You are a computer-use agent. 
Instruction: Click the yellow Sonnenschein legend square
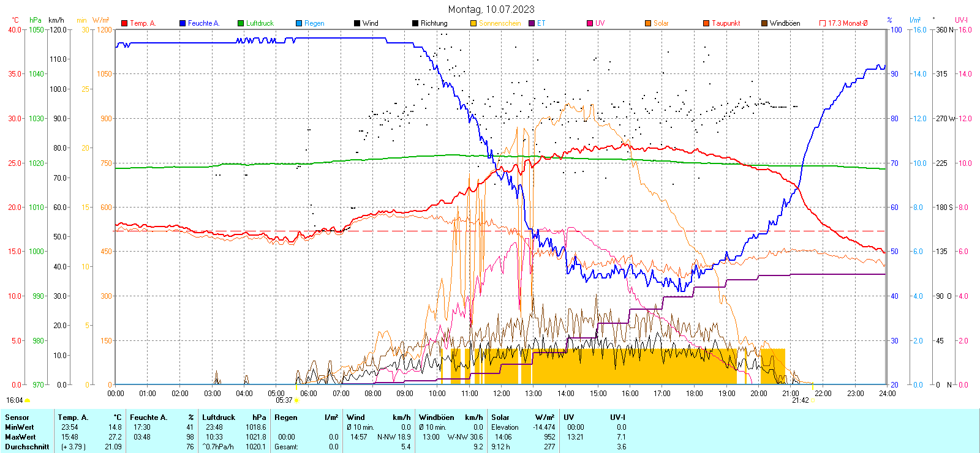click(x=473, y=23)
